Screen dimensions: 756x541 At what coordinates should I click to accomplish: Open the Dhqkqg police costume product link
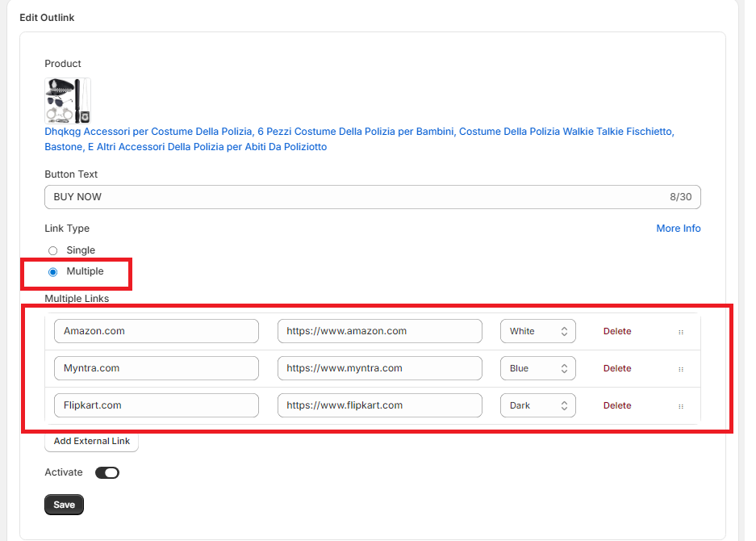pyautogui.click(x=359, y=139)
